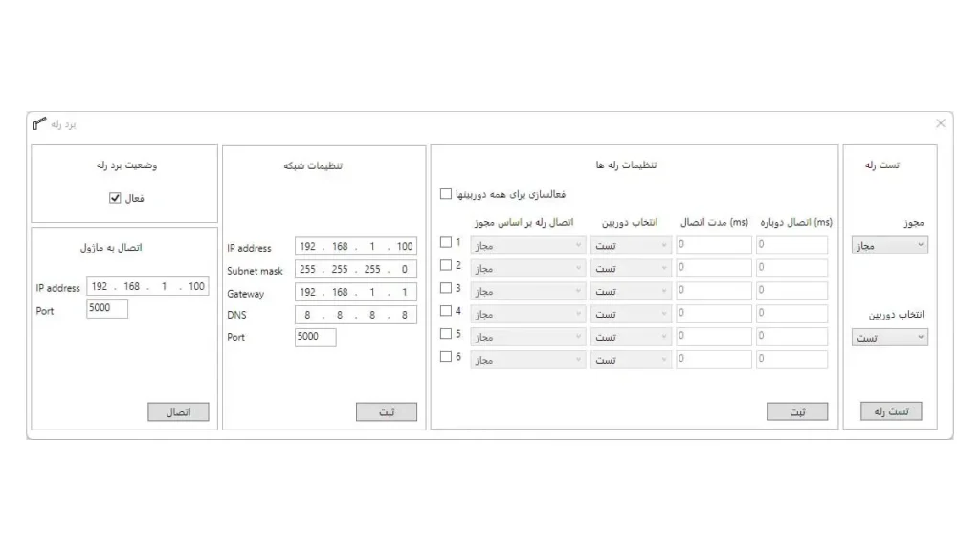Open the مجوز dropdown in تست رله panel
Screen dimensions: 980x551
tap(890, 246)
